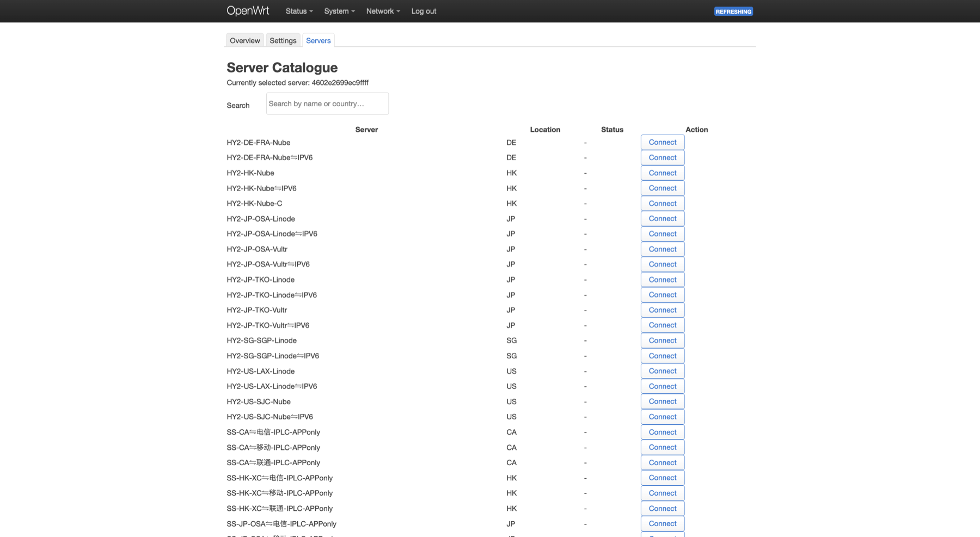This screenshot has height=537, width=980.
Task: Select the HY2-JP-TKO-Vultr server name
Action: pyautogui.click(x=257, y=310)
